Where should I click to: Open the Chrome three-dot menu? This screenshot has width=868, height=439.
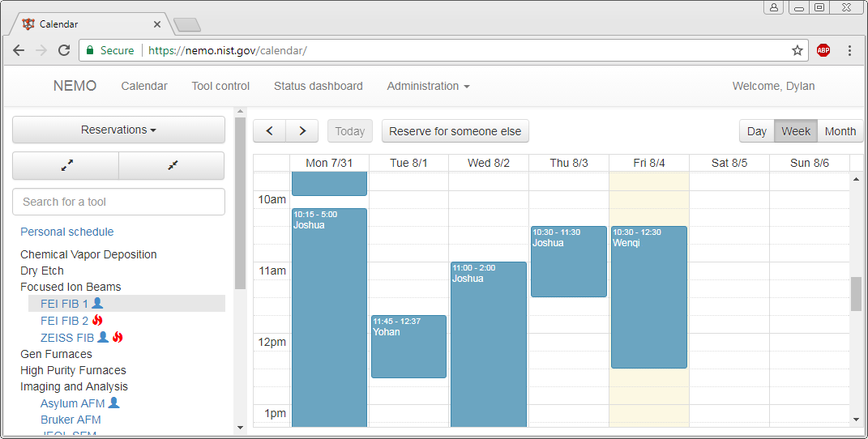[849, 50]
